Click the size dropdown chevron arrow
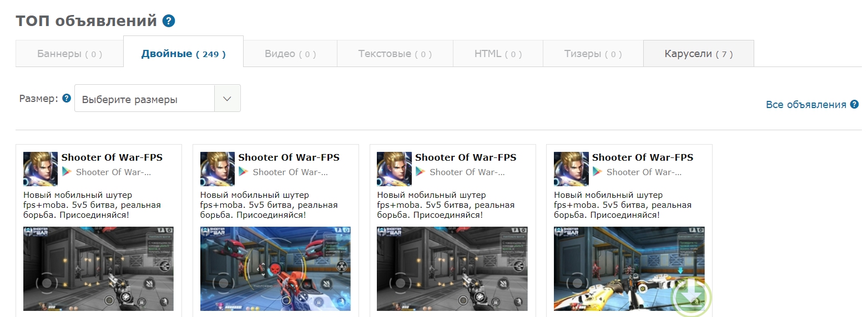 coord(227,98)
